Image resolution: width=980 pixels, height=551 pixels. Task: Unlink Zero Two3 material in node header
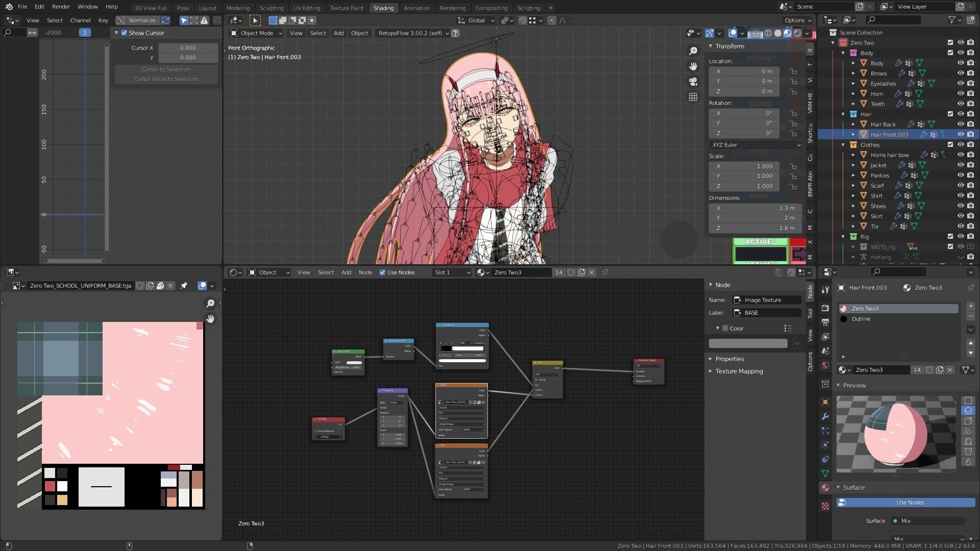pos(592,272)
